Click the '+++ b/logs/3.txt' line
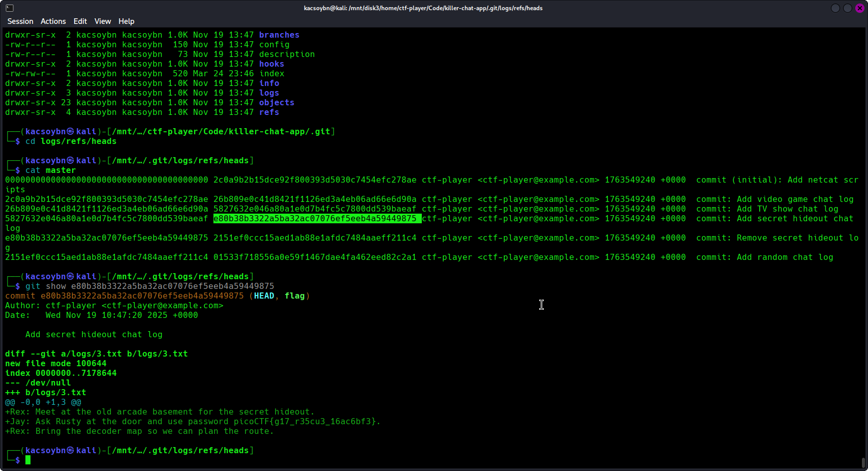 tap(46, 393)
